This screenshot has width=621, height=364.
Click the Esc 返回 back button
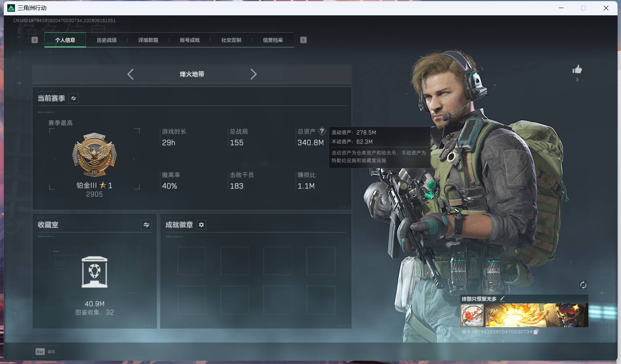click(45, 352)
